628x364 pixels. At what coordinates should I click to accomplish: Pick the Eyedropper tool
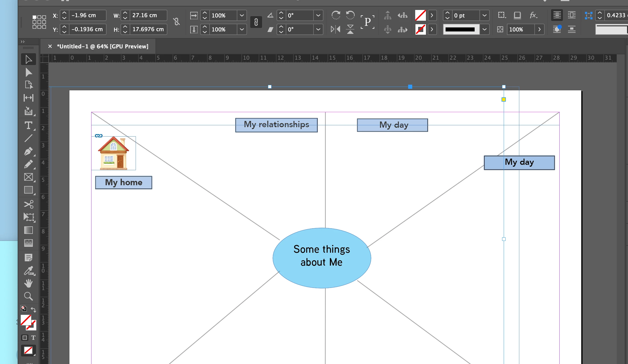(28, 271)
